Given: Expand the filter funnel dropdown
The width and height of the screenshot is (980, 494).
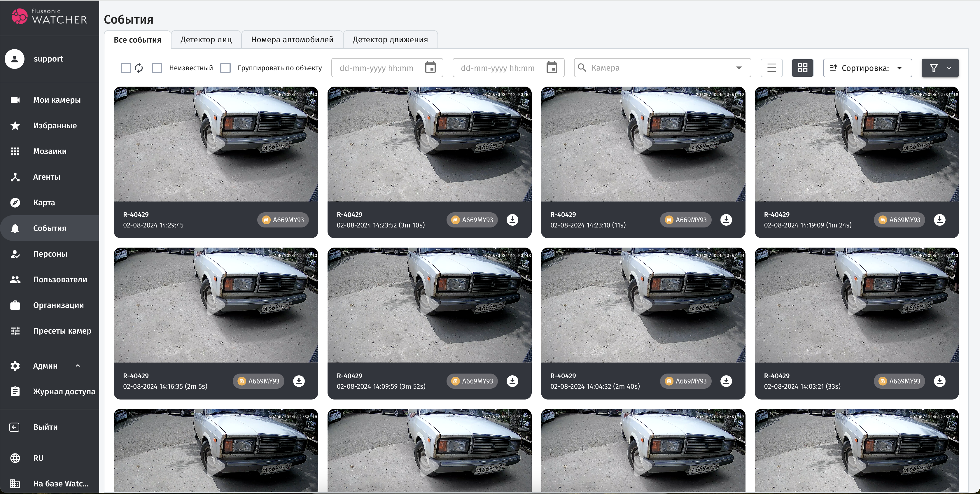Looking at the screenshot, I should (x=949, y=68).
